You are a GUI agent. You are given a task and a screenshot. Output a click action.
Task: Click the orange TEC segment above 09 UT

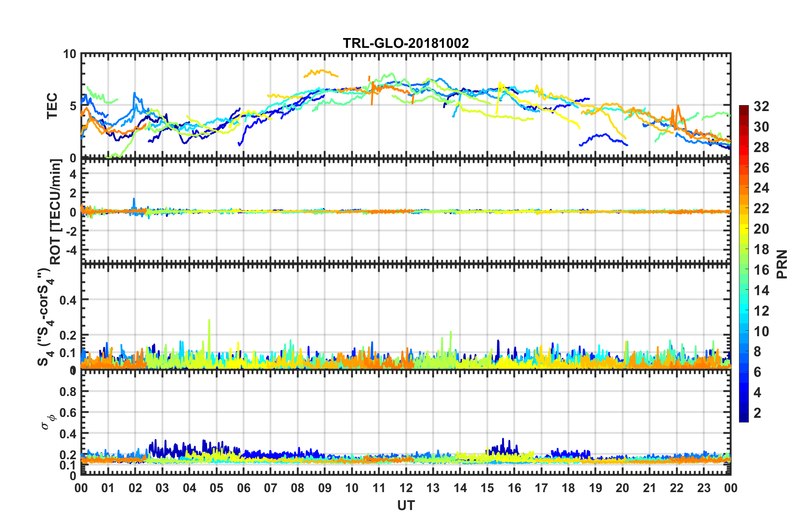pyautogui.click(x=321, y=73)
